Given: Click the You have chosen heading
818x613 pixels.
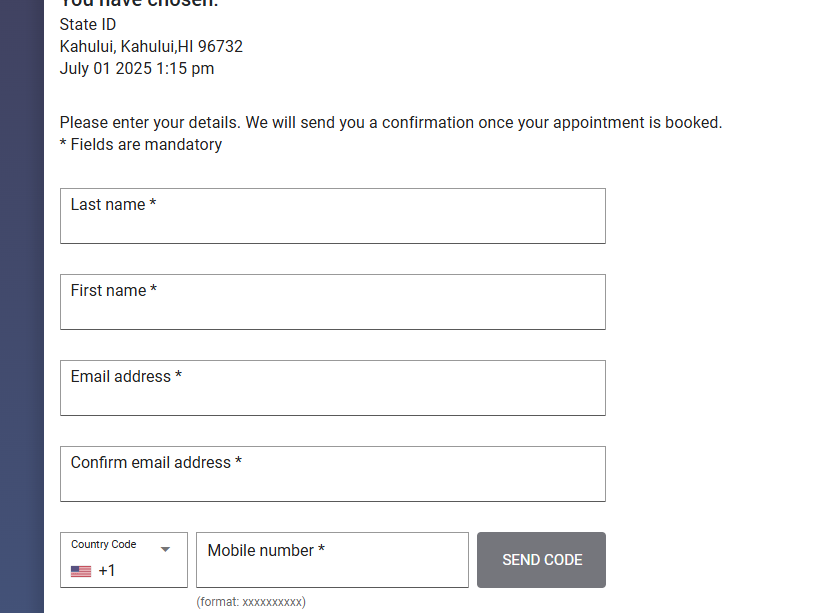Looking at the screenshot, I should (x=139, y=4).
